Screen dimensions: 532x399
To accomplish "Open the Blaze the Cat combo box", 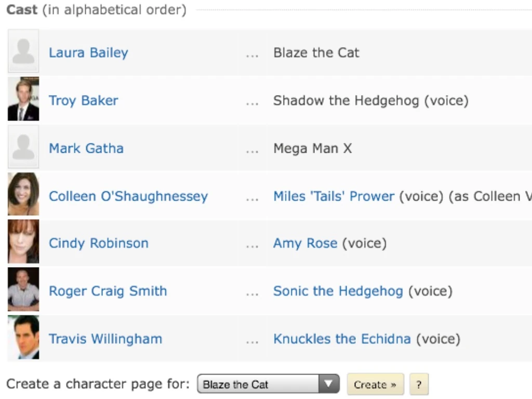I will click(x=260, y=384).
